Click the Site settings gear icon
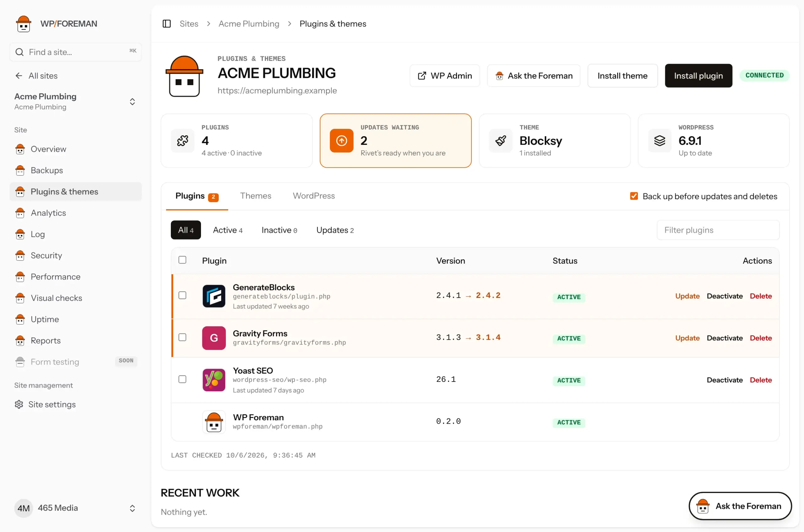The width and height of the screenshot is (804, 532). click(19, 404)
